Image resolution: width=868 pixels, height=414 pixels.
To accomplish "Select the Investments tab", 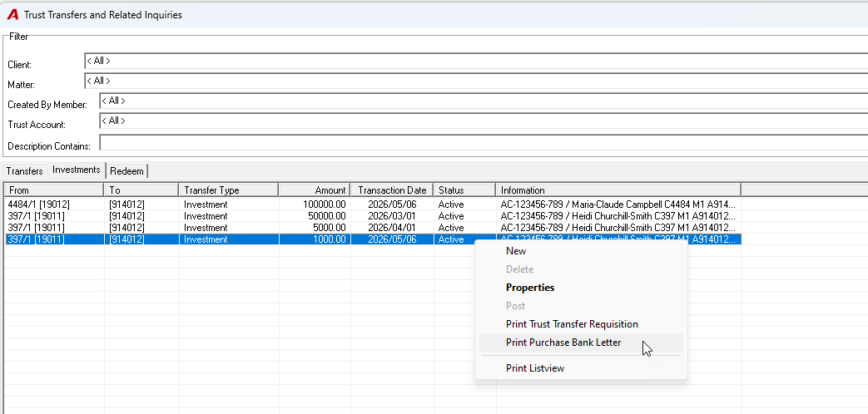I will tap(77, 170).
